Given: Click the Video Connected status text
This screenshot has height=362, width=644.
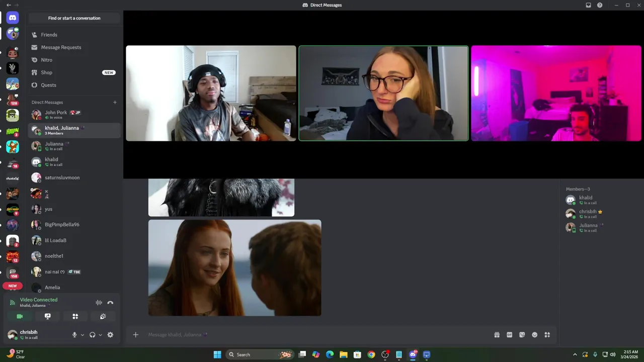Looking at the screenshot, I should 39,300.
